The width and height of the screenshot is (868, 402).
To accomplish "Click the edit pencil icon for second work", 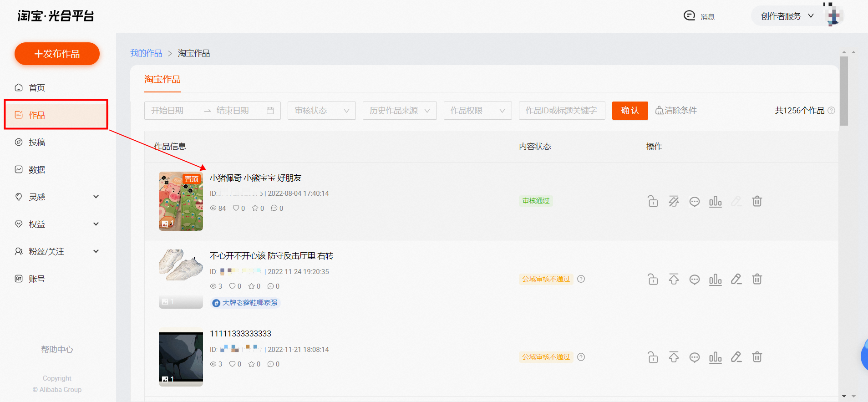I will [736, 279].
